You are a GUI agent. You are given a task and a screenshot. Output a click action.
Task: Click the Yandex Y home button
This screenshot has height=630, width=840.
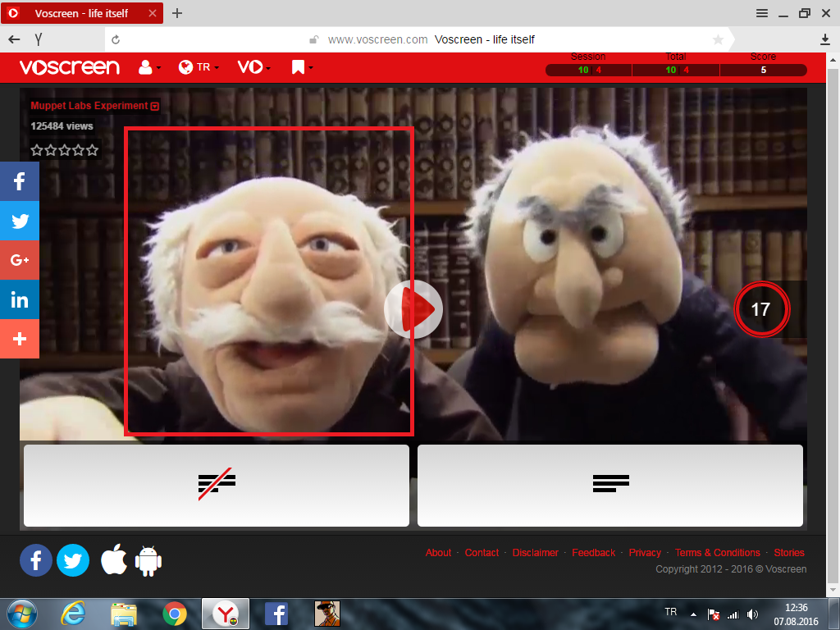(38, 39)
